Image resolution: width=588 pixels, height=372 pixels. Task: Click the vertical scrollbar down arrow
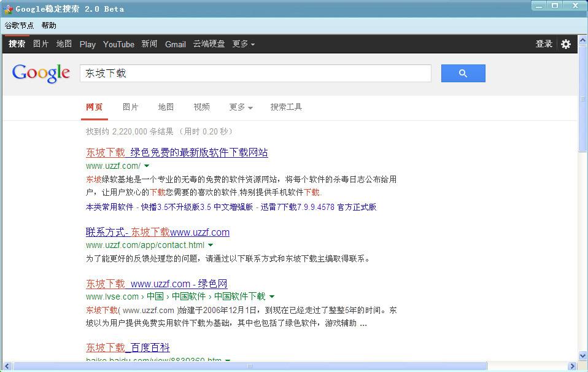click(x=582, y=356)
